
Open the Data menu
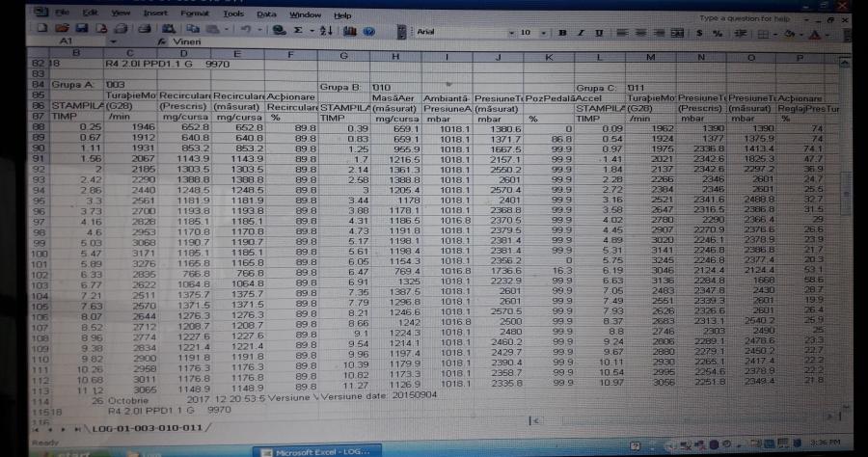[x=266, y=14]
